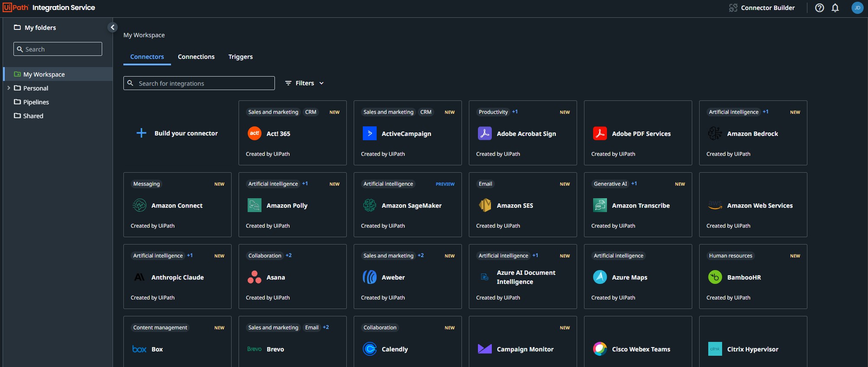Click the Amazon SES icon
This screenshot has width=868, height=367.
point(485,205)
